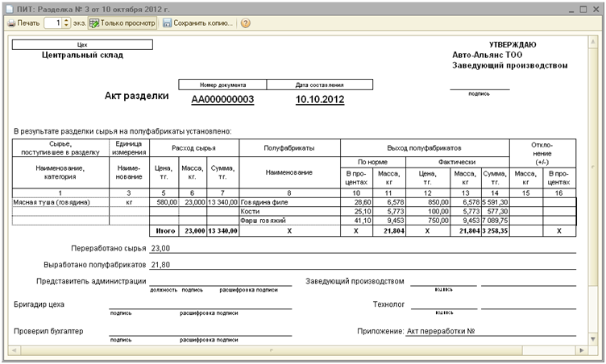Toggle the Только просмотр (view only) mode
This screenshot has width=606, height=364.
(x=123, y=23)
